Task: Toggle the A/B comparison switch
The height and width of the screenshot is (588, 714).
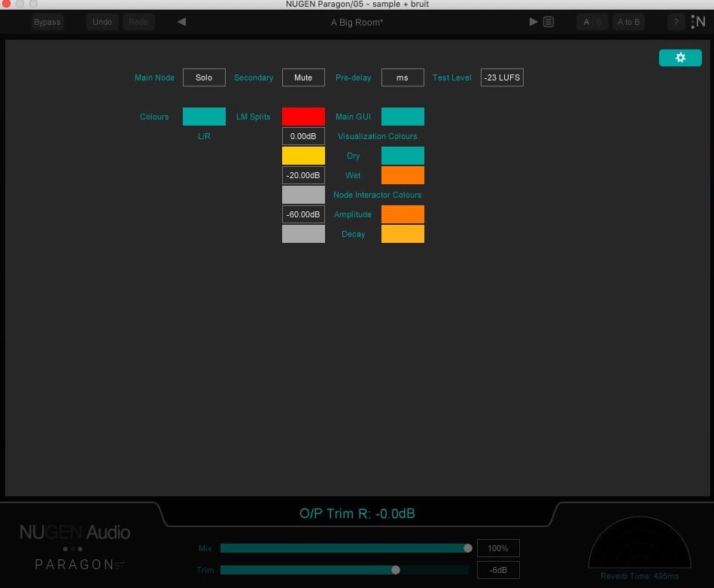Action: [592, 22]
